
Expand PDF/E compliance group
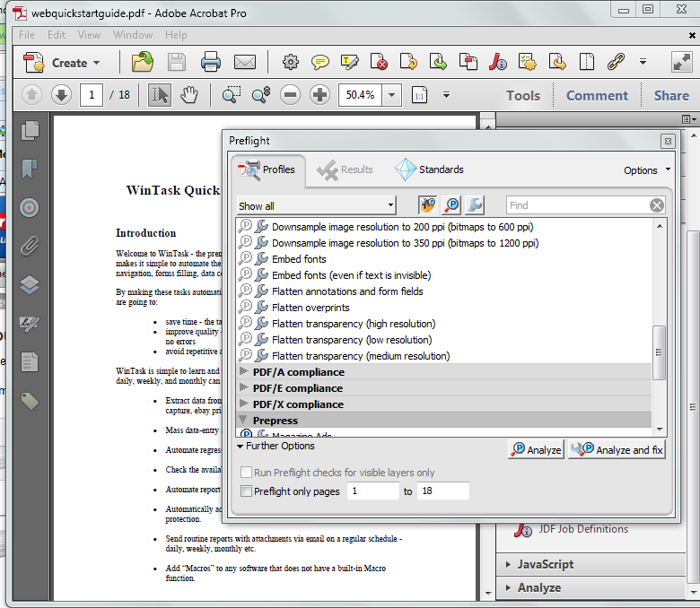tap(244, 387)
